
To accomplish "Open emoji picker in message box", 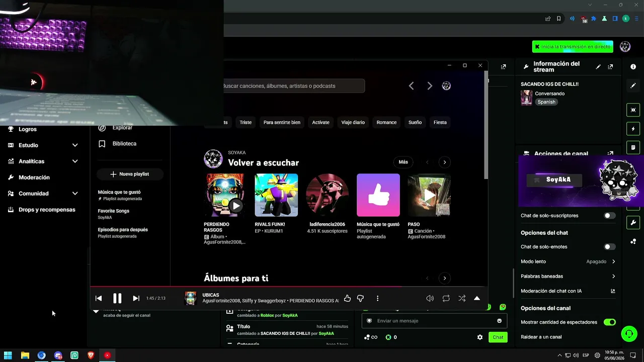I will (x=499, y=321).
